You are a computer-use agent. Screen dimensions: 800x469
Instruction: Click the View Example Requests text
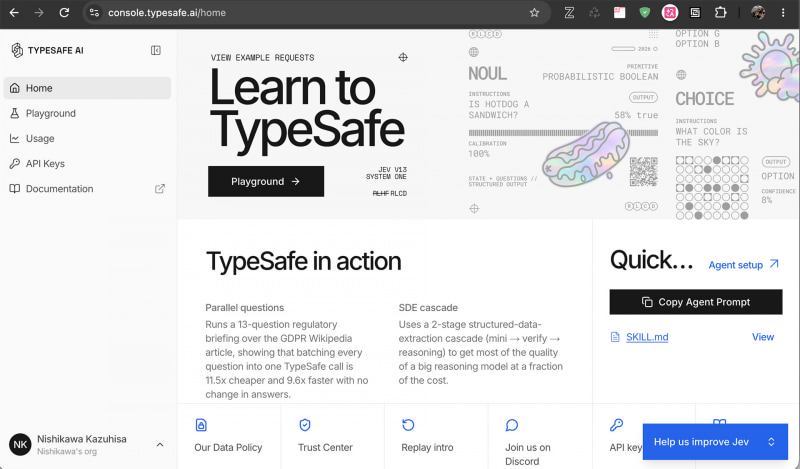click(x=262, y=58)
